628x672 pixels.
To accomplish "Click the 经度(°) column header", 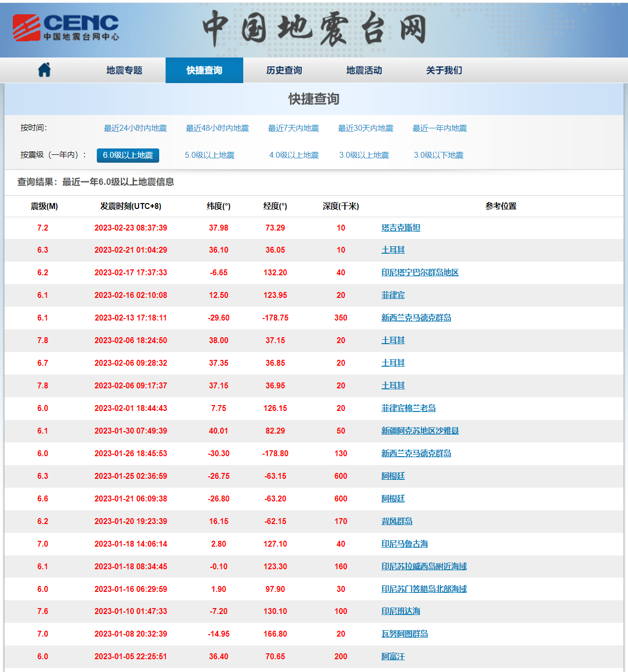I will [275, 206].
